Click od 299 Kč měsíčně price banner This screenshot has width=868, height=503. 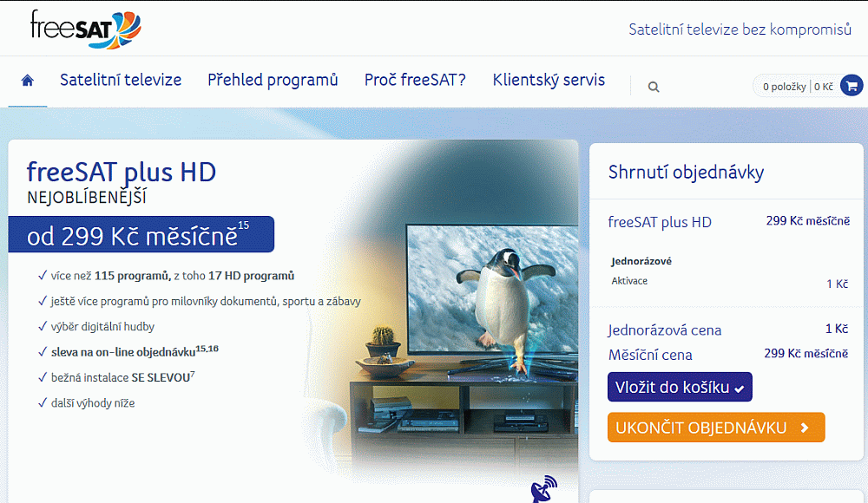pos(141,234)
